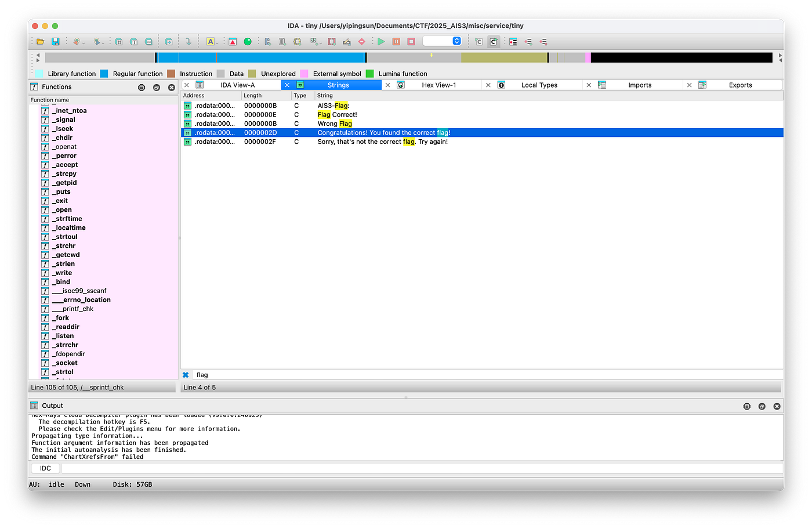The image size is (812, 528).
Task: Jump forward using the forward navigation arrow
Action: pyautogui.click(x=97, y=42)
